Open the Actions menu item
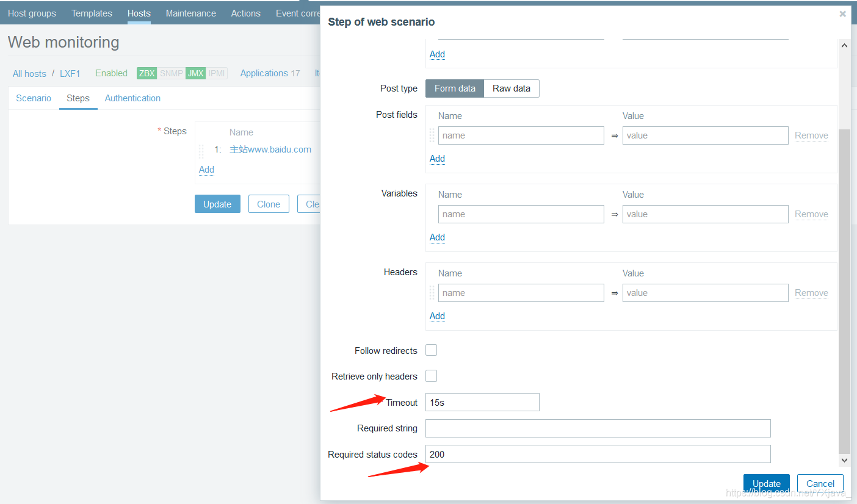 [x=246, y=13]
